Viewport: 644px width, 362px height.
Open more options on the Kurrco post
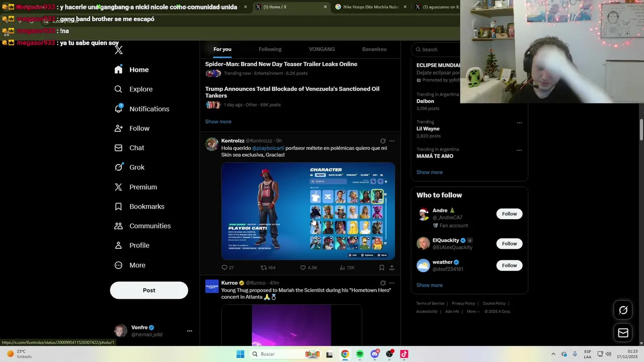coord(392,283)
